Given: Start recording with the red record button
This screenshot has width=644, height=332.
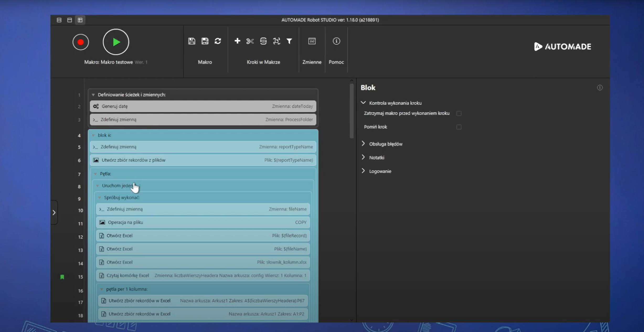Looking at the screenshot, I should [81, 42].
